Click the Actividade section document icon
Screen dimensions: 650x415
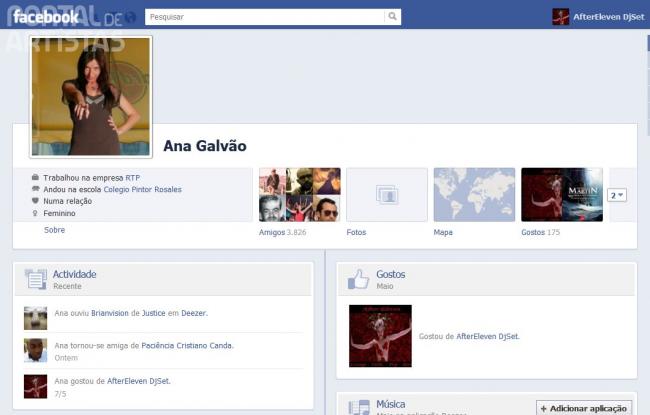coord(36,279)
